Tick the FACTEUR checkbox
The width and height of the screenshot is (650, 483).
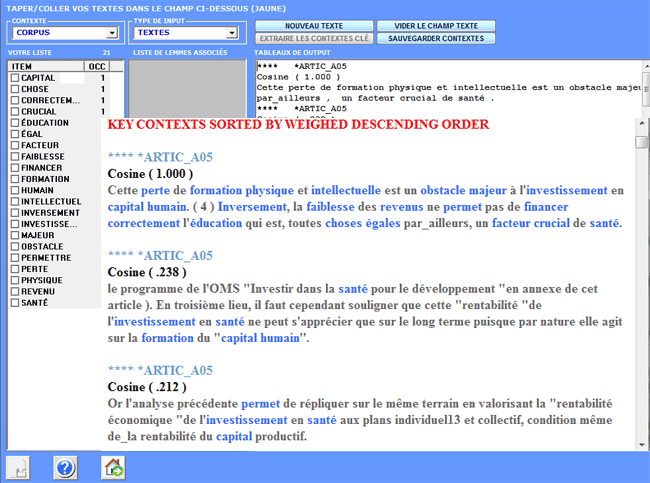pyautogui.click(x=15, y=145)
